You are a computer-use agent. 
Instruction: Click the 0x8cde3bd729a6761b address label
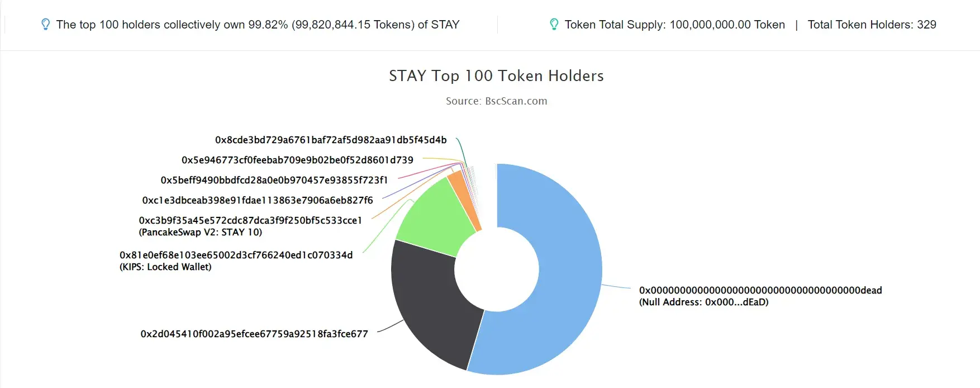coord(331,140)
